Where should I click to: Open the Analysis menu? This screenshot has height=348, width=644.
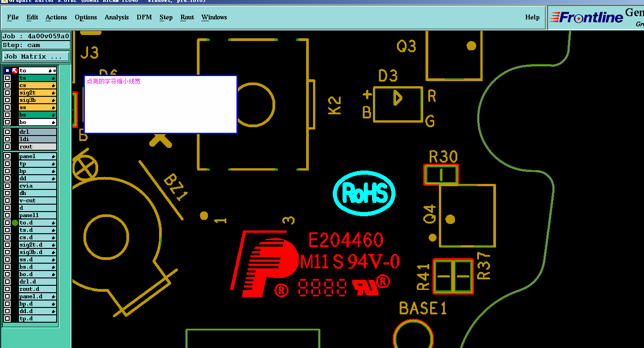[117, 17]
